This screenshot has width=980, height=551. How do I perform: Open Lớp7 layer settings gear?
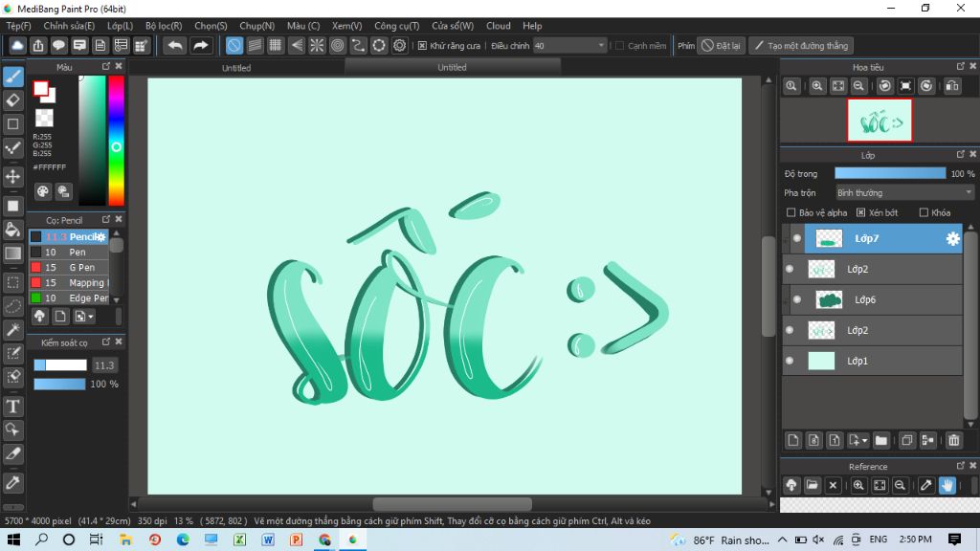952,238
